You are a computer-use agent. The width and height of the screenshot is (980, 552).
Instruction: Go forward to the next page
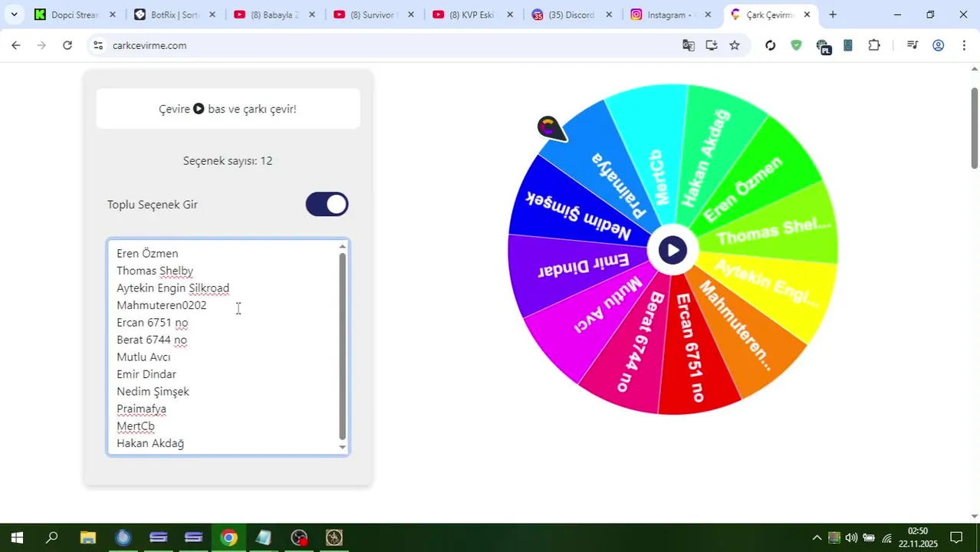pyautogui.click(x=41, y=45)
